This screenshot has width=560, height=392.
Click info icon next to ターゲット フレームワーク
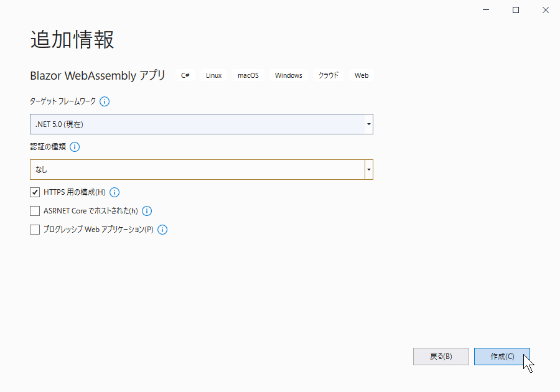[105, 101]
